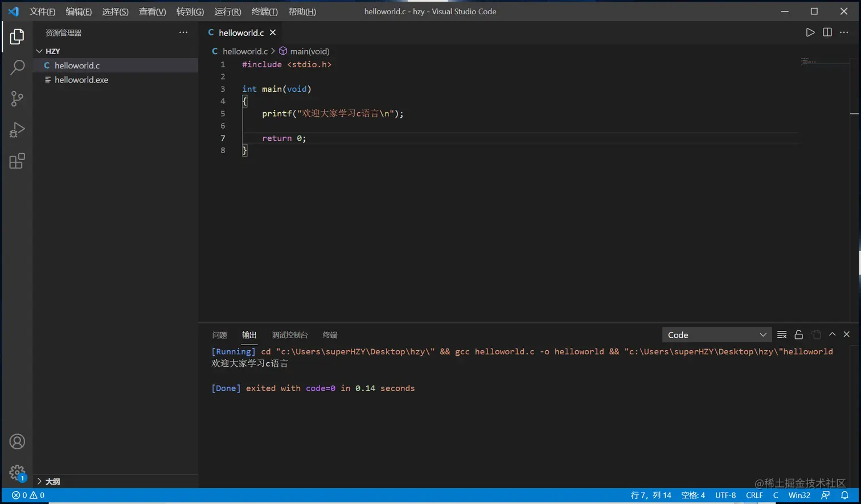This screenshot has width=861, height=504.
Task: Open helloworld.exe in the explorer
Action: (81, 80)
